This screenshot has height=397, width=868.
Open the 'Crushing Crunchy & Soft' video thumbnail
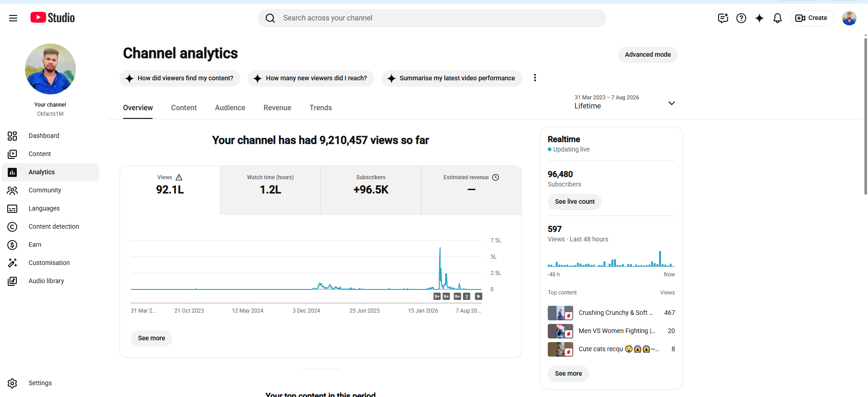pos(560,313)
